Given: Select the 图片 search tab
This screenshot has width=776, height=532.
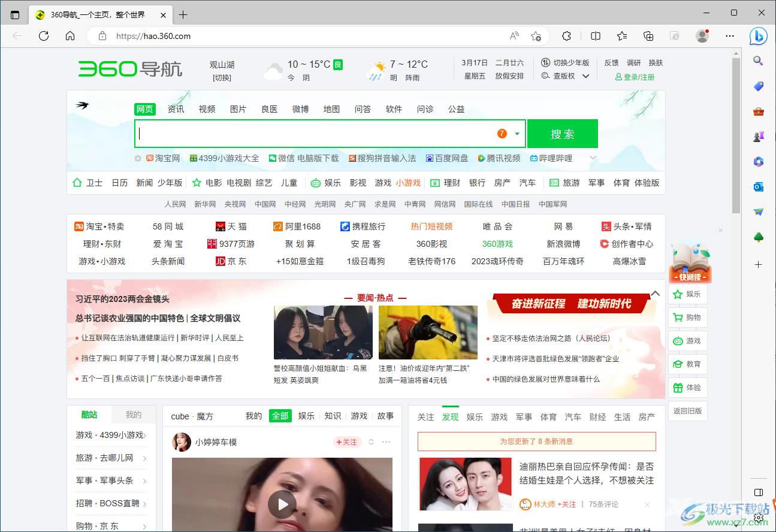Looking at the screenshot, I should pyautogui.click(x=238, y=109).
